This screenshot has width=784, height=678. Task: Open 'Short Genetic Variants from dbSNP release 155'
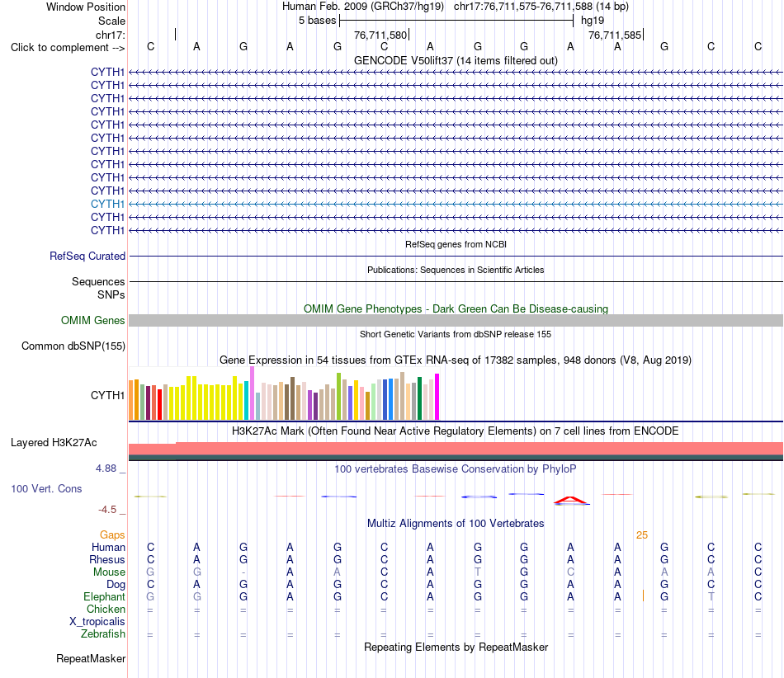tap(456, 334)
